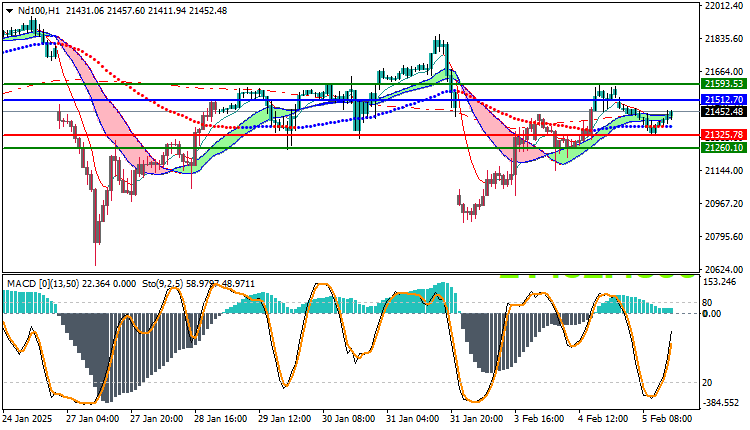Image resolution: width=750 pixels, height=430 pixels.
Task: Click the 27 Jan 04:00 time label
Action: click(x=93, y=419)
